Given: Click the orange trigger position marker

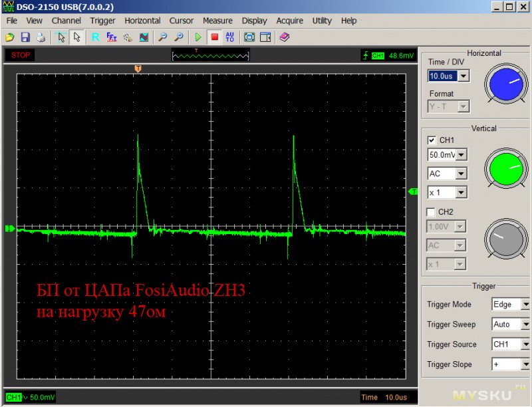Looking at the screenshot, I should click(138, 68).
